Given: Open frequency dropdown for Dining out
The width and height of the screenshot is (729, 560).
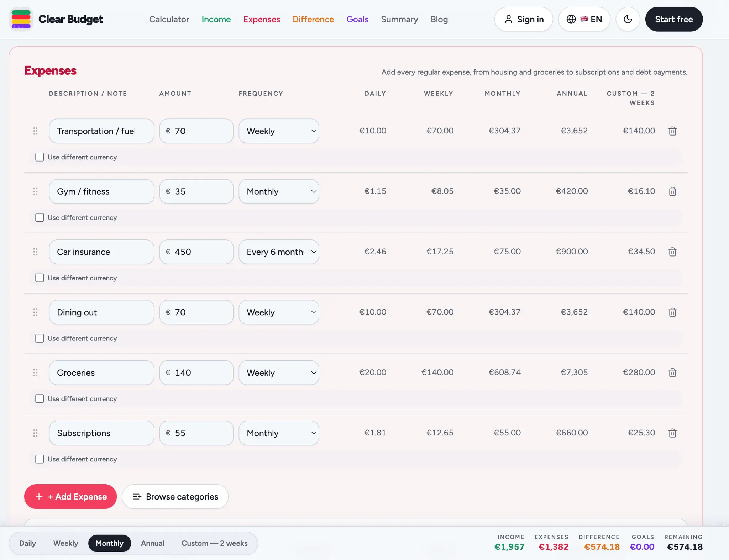Looking at the screenshot, I should (279, 312).
